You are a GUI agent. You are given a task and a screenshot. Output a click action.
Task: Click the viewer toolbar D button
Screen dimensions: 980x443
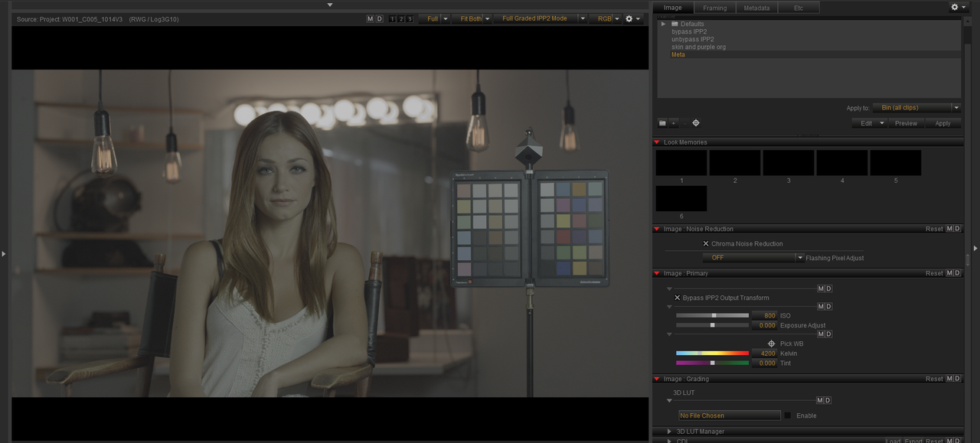[380, 19]
